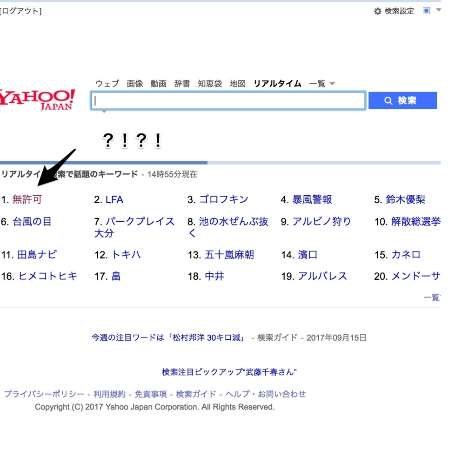Open the プライバシーポリシー footer link
The width and height of the screenshot is (455, 476).
(44, 394)
